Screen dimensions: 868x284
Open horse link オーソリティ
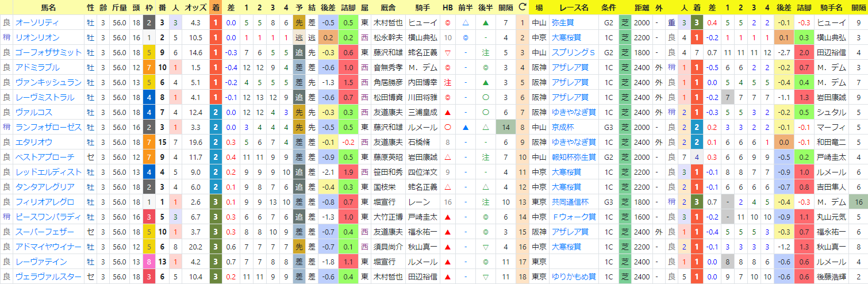(36, 22)
